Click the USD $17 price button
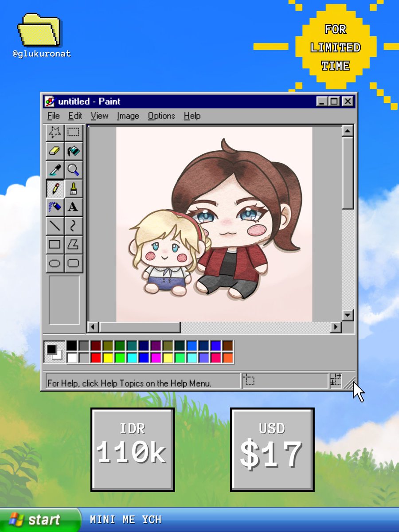Viewport: 399px width, 532px height. (272, 450)
